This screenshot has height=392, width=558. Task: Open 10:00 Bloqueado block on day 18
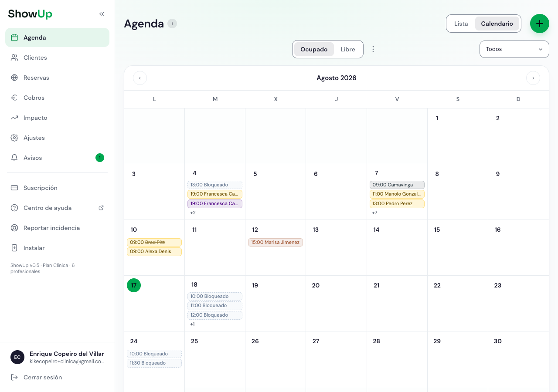(215, 296)
